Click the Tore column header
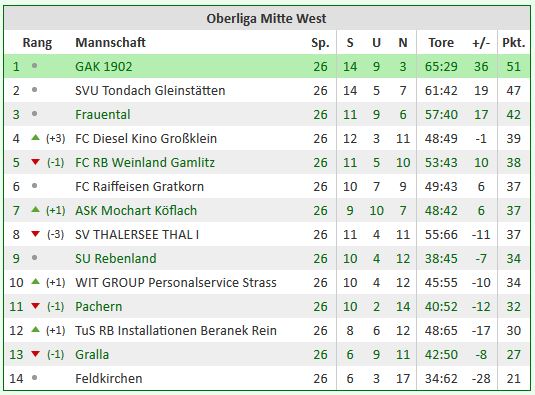The width and height of the screenshot is (535, 395). coord(441,43)
